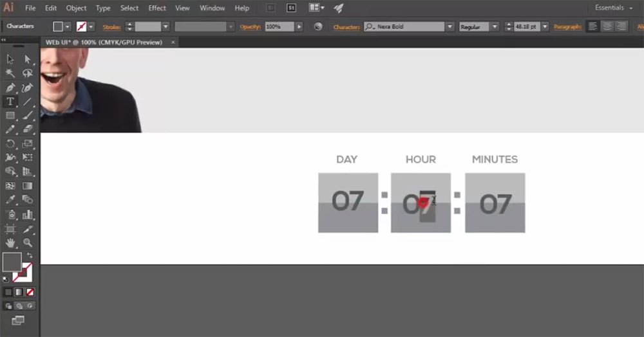
Task: Select the Eraser tool
Action: coord(28,129)
